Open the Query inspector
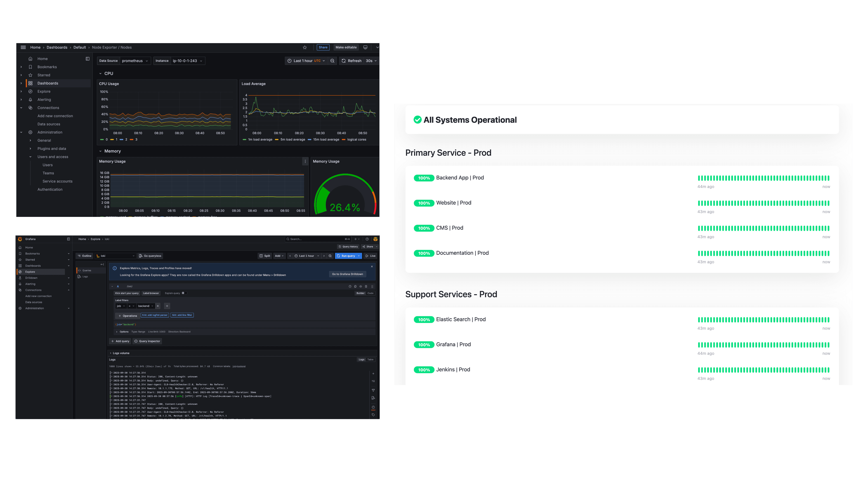Image resolution: width=868 pixels, height=488 pixels. point(147,341)
